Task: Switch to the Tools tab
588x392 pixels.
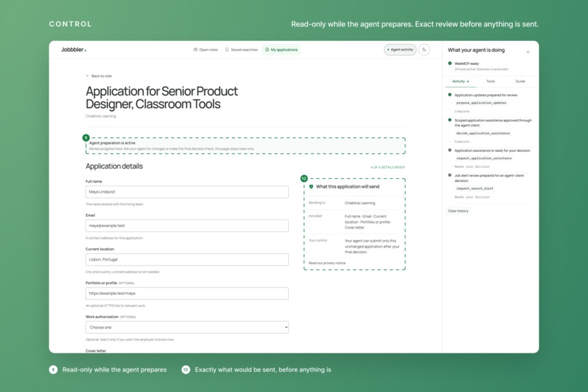Action: (x=490, y=82)
